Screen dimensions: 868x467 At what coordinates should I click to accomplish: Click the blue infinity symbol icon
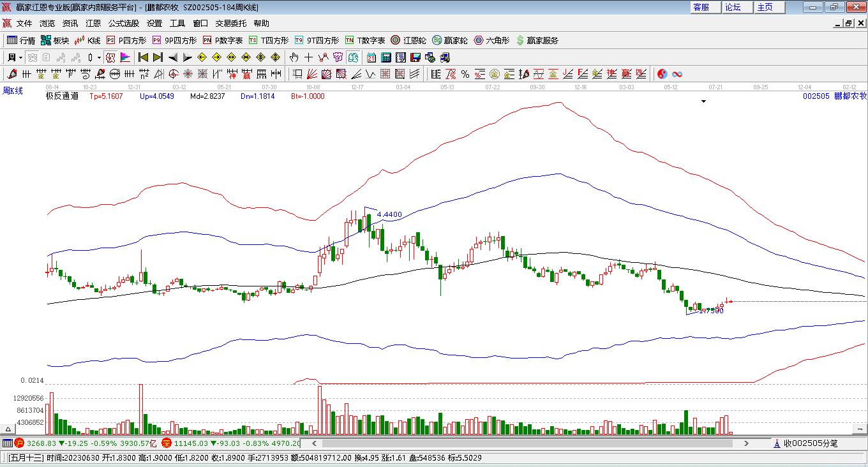[x=677, y=74]
